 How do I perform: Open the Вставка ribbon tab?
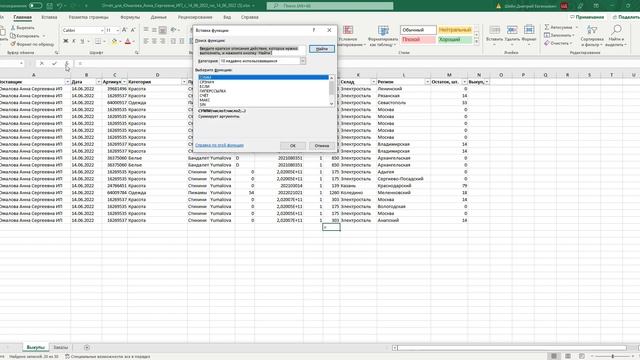click(x=49, y=17)
